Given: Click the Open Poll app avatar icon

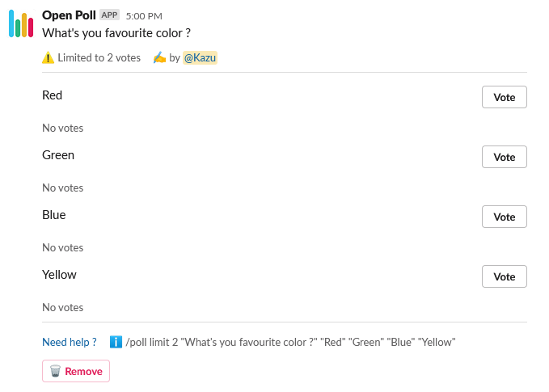Looking at the screenshot, I should click(21, 24).
